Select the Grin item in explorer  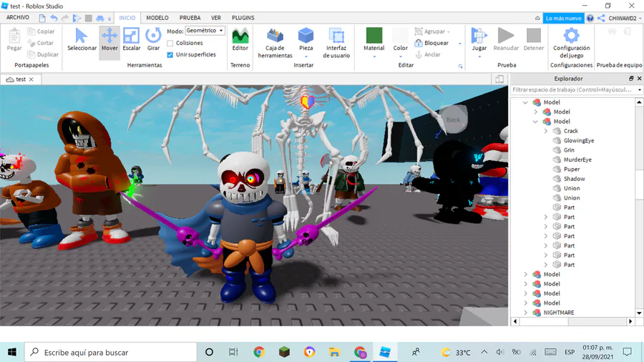[x=569, y=150]
